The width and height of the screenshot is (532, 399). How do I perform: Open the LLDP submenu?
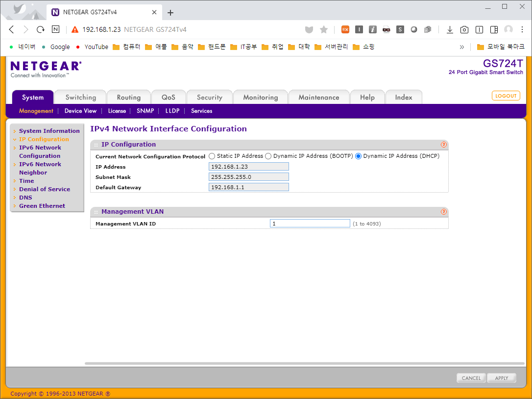(172, 111)
